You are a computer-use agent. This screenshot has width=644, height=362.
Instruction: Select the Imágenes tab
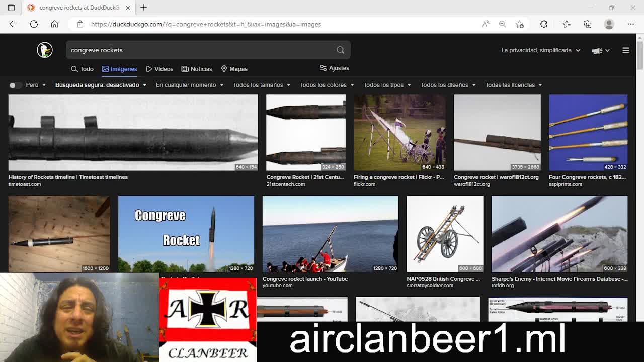[119, 69]
